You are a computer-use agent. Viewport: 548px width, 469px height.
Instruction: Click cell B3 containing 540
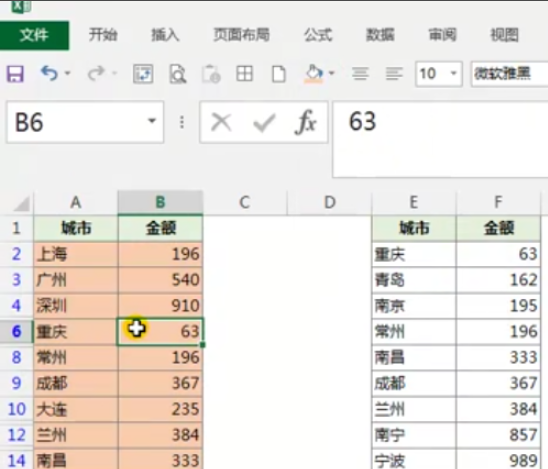pyautogui.click(x=160, y=280)
